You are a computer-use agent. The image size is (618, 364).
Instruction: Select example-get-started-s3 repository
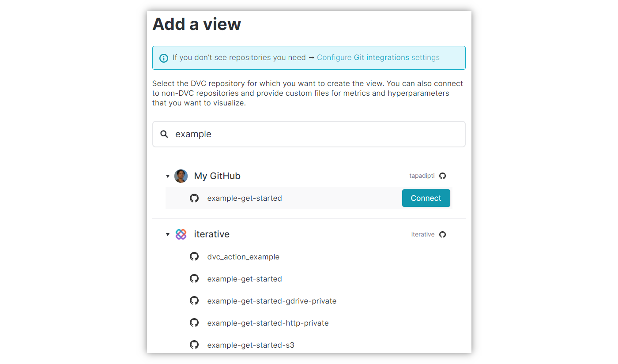click(251, 345)
